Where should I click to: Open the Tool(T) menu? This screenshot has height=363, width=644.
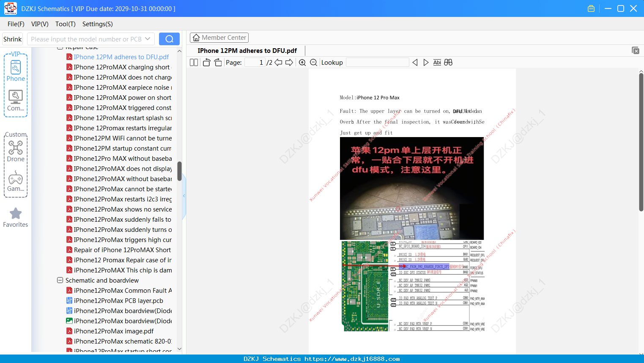66,24
